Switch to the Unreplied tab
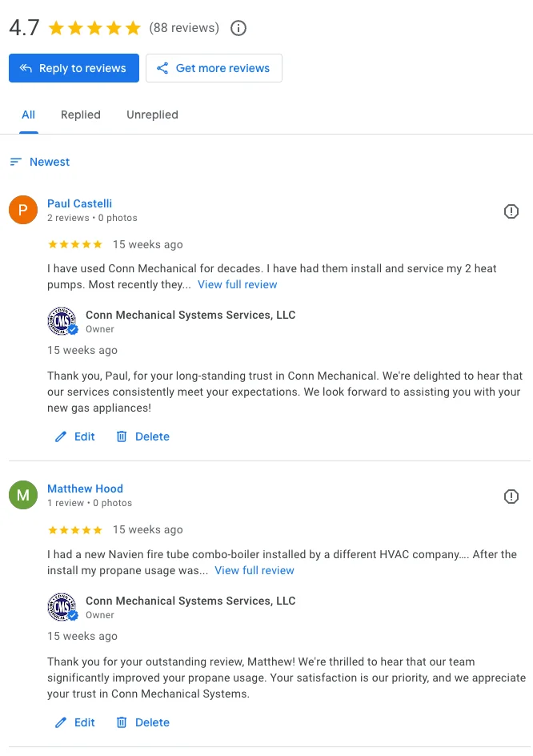This screenshot has width=533, height=756. click(x=152, y=115)
